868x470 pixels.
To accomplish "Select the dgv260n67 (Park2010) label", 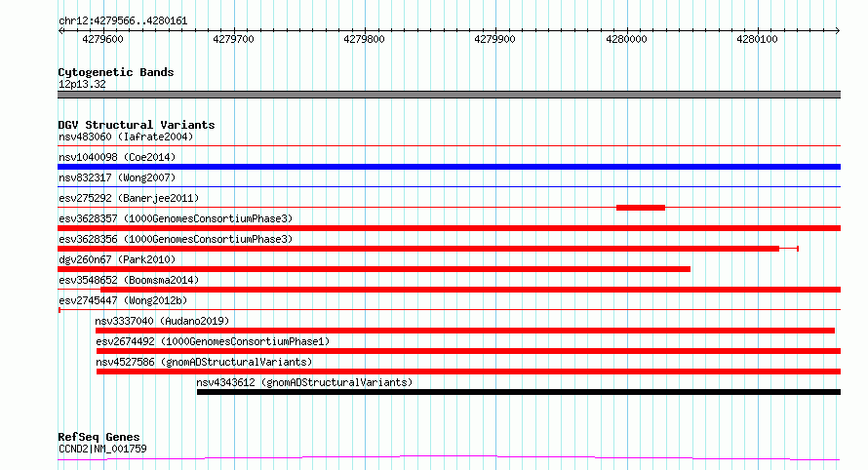I will pyautogui.click(x=117, y=259).
